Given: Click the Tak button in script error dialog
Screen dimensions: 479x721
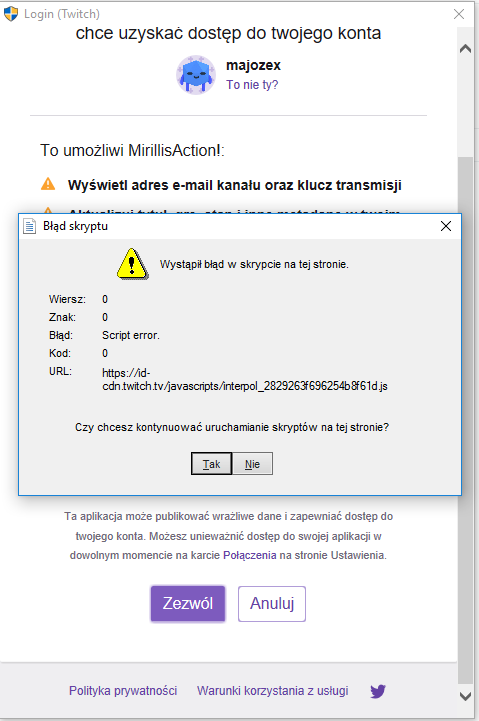Looking at the screenshot, I should (x=211, y=464).
